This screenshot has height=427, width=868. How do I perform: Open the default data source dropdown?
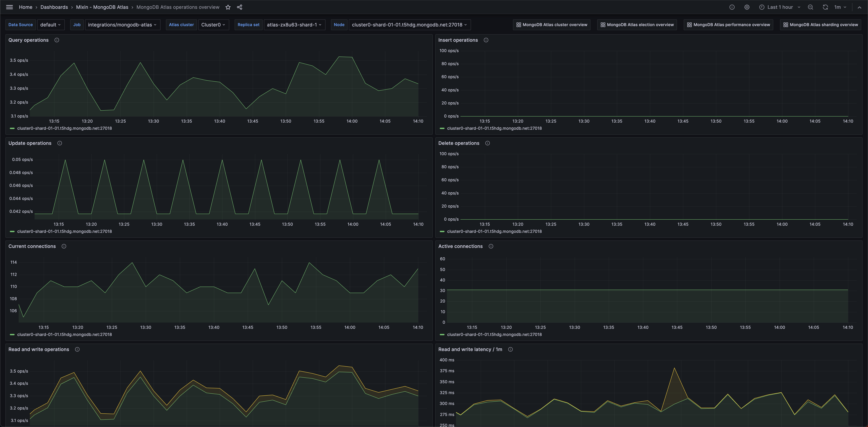[x=51, y=24]
